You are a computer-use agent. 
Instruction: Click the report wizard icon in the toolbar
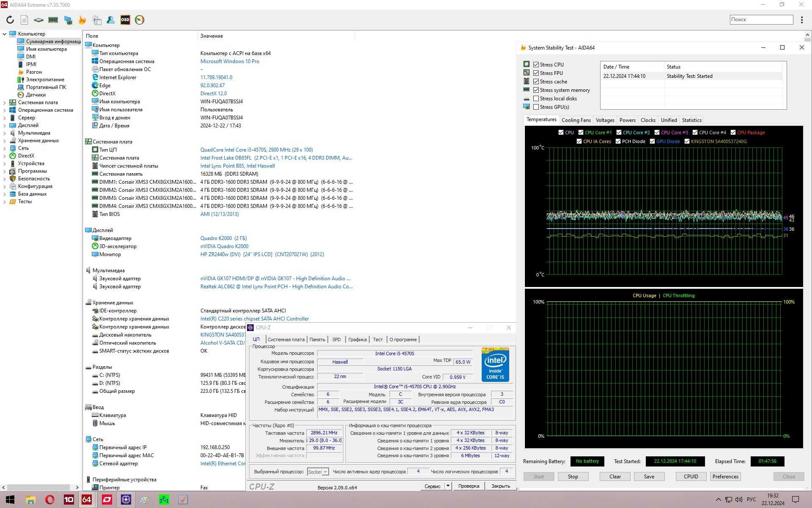pyautogui.click(x=97, y=19)
